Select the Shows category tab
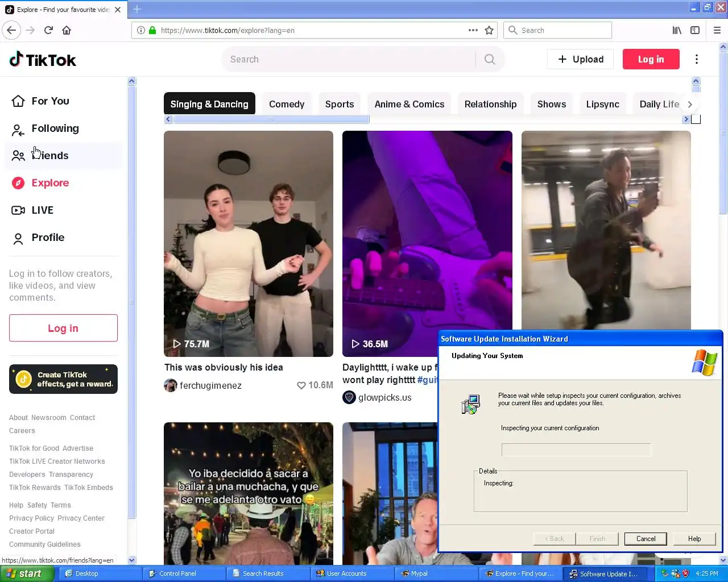728x582 pixels. coord(552,104)
